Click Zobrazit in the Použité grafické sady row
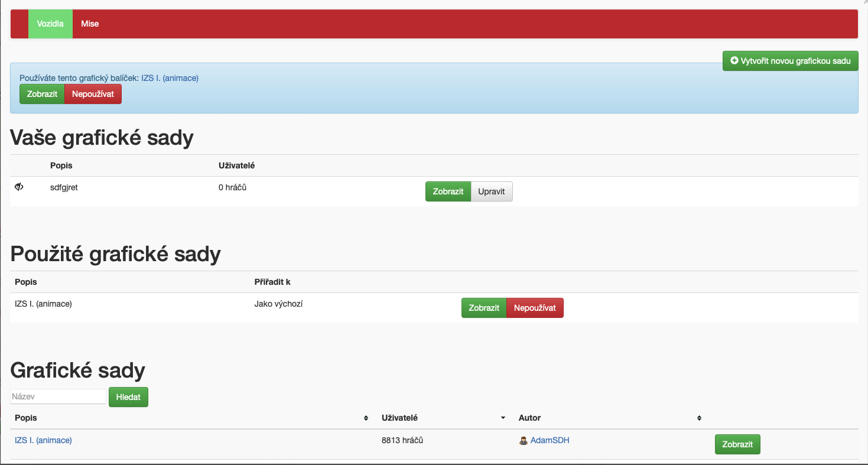Screen dimensions: 868x465 (x=484, y=308)
